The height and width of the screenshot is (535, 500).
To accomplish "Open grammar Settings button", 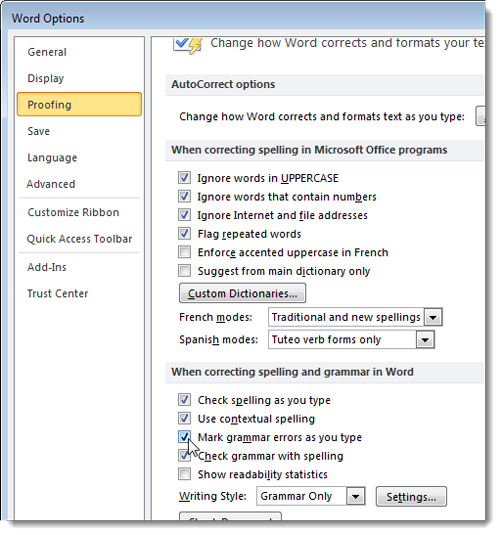I will tap(411, 496).
